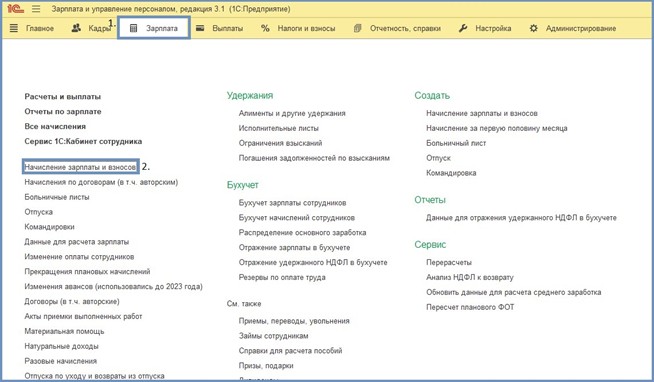The width and height of the screenshot is (654, 382).
Task: Open the Настройка section
Action: point(493,28)
